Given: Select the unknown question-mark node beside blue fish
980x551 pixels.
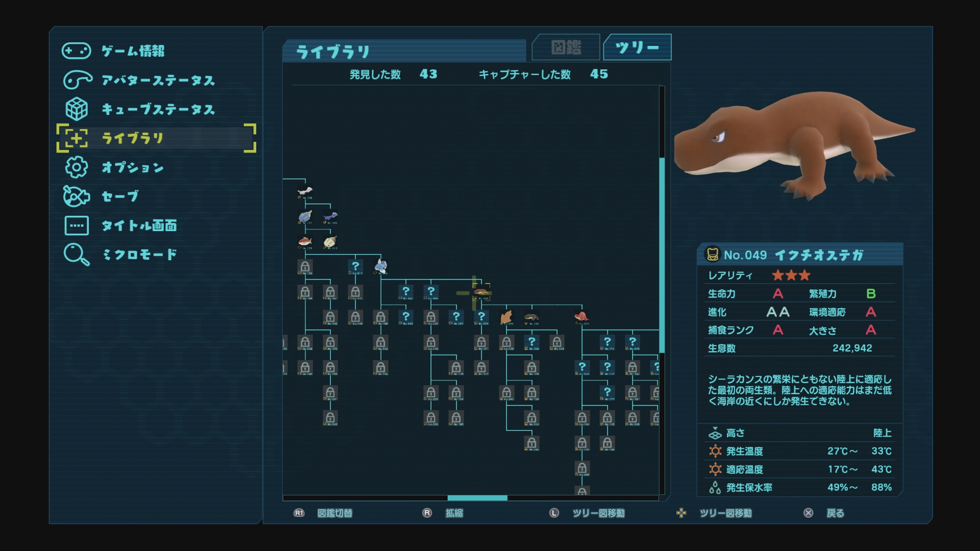Looking at the screenshot, I should [356, 267].
